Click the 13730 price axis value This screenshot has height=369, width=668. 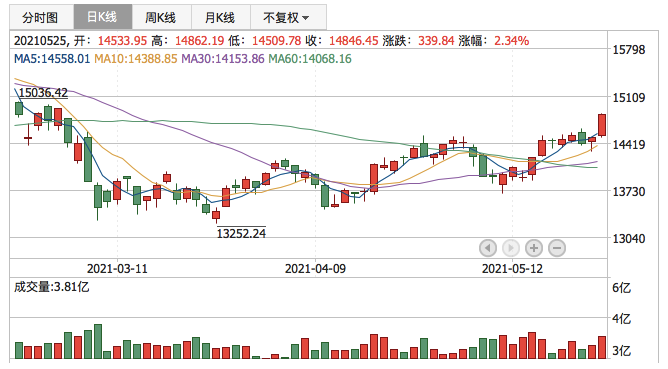click(x=629, y=192)
